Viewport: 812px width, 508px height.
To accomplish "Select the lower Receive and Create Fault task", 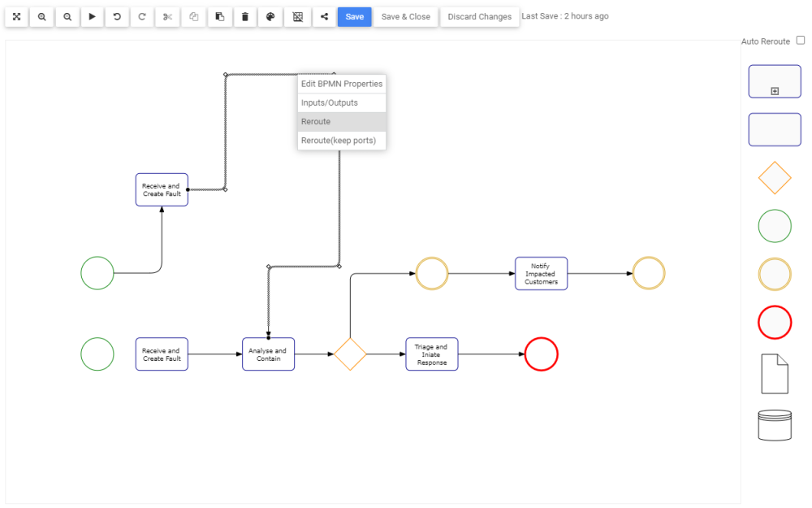I will (162, 354).
